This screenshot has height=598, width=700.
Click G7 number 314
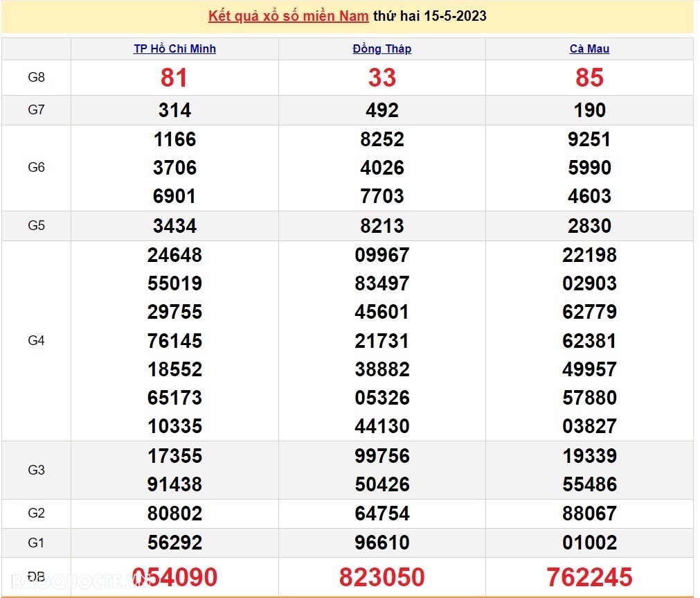click(x=174, y=110)
